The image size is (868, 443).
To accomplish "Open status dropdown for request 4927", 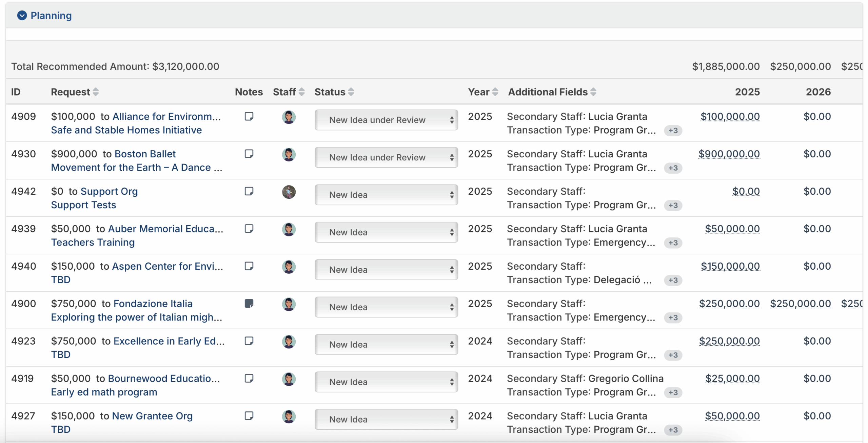I will pyautogui.click(x=386, y=419).
